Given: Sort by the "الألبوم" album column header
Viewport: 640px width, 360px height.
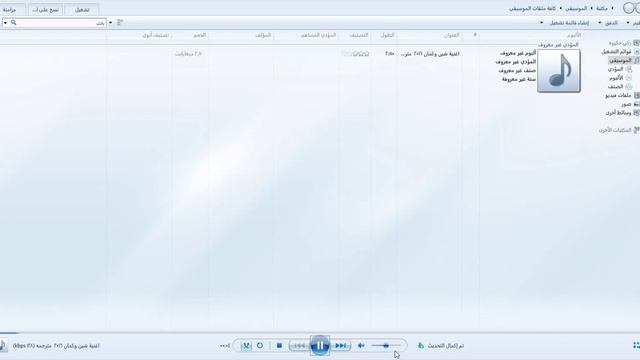Looking at the screenshot, I should [573, 35].
